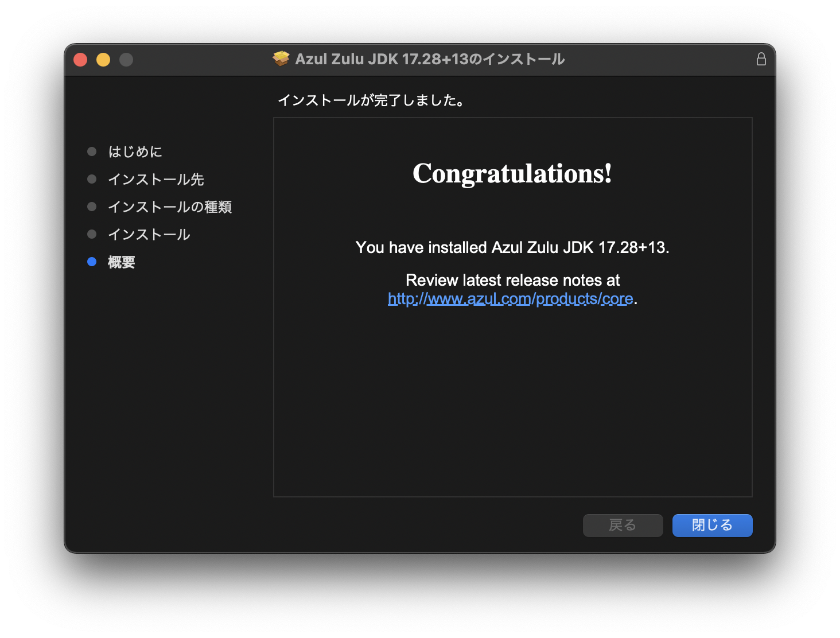Select the インストール先 step label
This screenshot has width=840, height=638.
pos(156,179)
